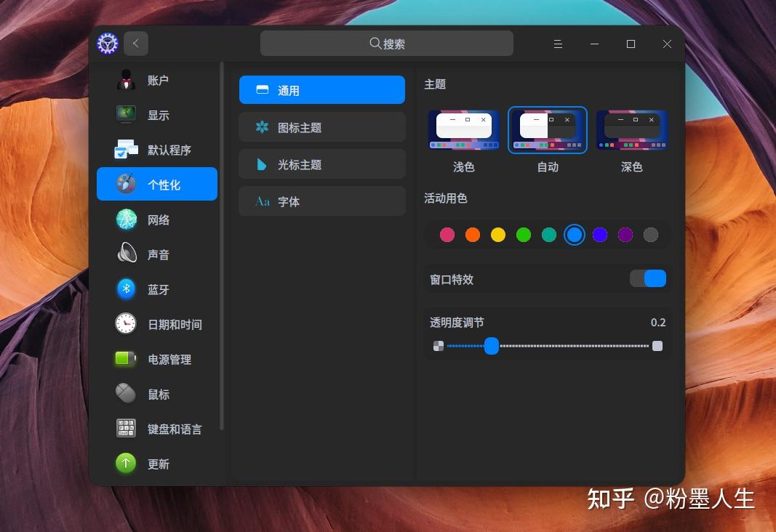This screenshot has height=532, width=776.
Task: Click the control center gear logo
Action: point(108,44)
